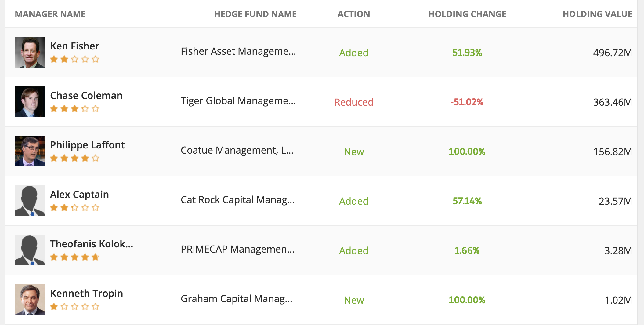Click Kenneth Tropin's one-star rating
The width and height of the screenshot is (644, 325).
[x=75, y=307]
